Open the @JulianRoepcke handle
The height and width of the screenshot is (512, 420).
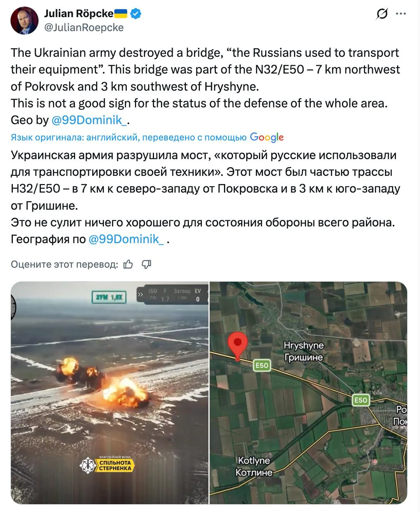(84, 28)
